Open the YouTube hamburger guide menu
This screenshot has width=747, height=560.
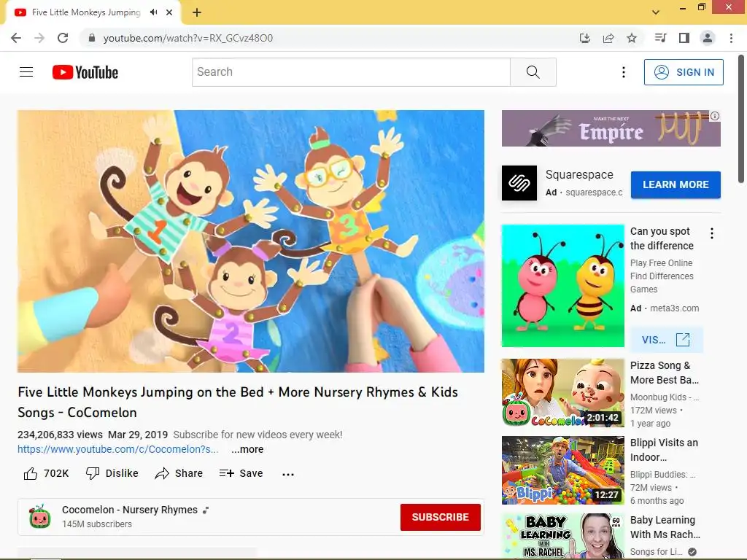point(26,72)
